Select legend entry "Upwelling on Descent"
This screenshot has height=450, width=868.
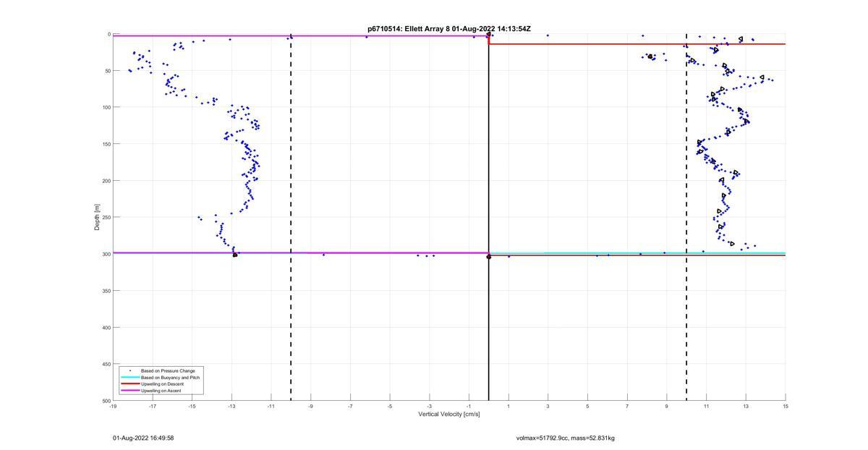click(163, 384)
